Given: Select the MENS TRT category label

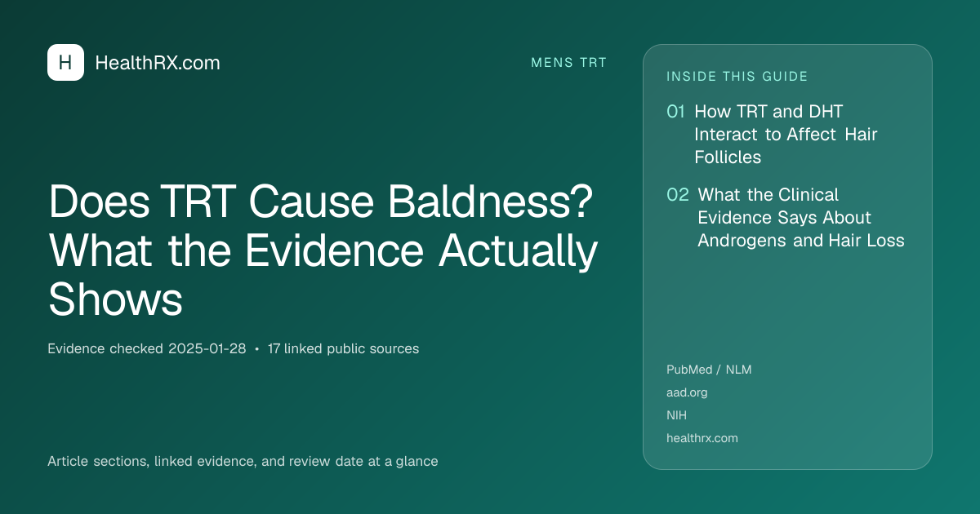Looking at the screenshot, I should pyautogui.click(x=569, y=63).
